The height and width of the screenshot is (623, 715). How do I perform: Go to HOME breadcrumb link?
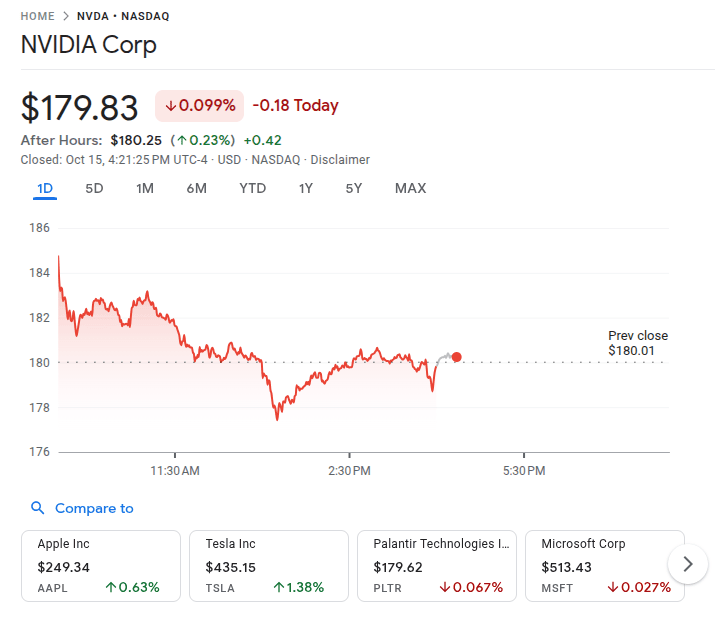pos(38,17)
